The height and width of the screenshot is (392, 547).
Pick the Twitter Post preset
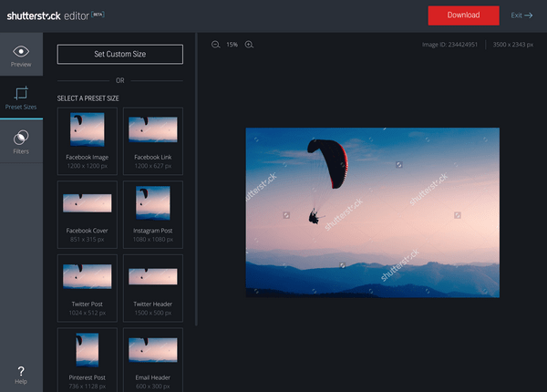(x=88, y=286)
